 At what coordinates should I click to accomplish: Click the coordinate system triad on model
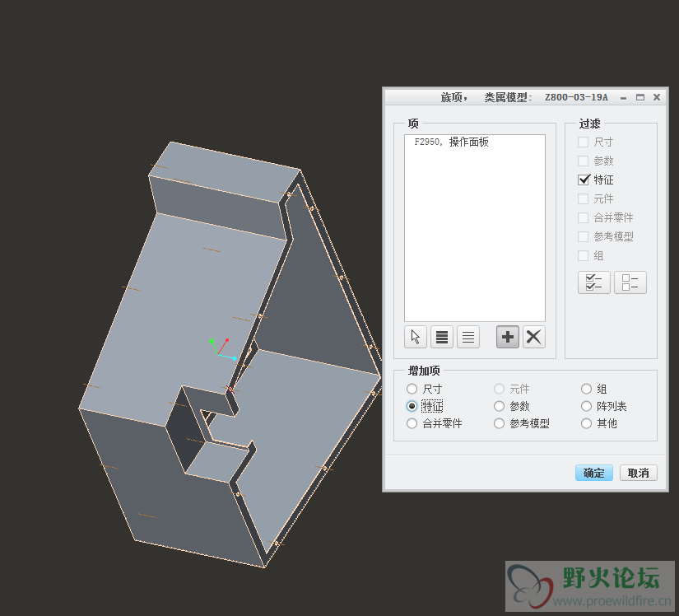point(222,349)
